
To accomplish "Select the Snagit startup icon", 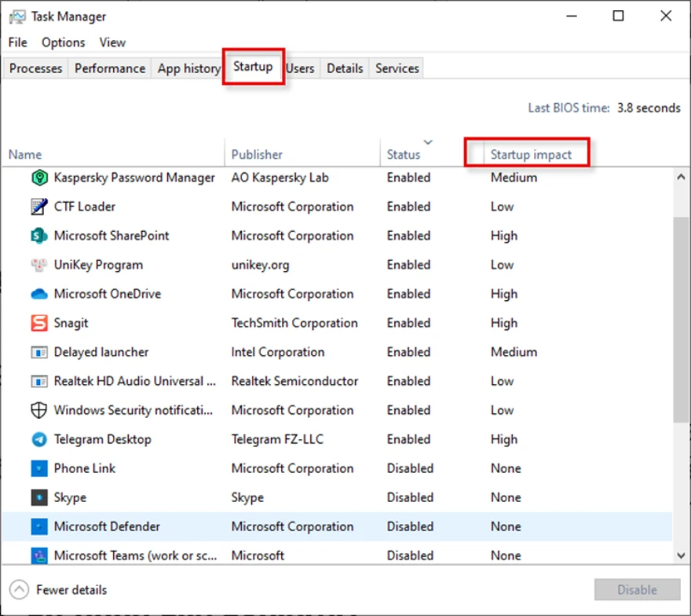I will (x=39, y=323).
